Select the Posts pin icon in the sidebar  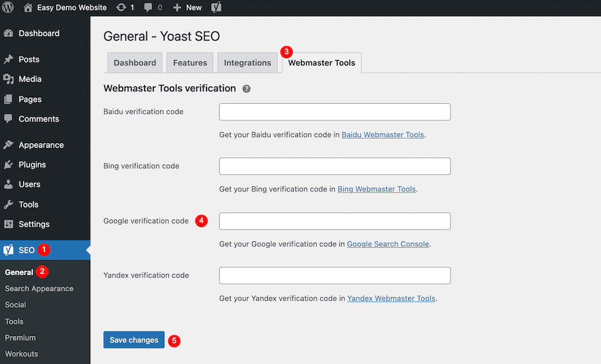tap(9, 59)
